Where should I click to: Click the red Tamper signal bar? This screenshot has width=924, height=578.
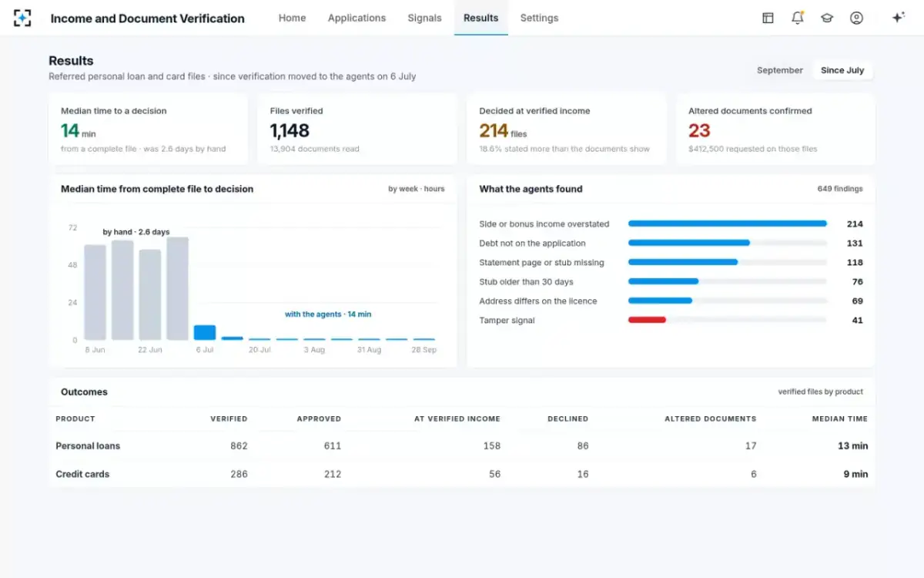click(x=647, y=320)
